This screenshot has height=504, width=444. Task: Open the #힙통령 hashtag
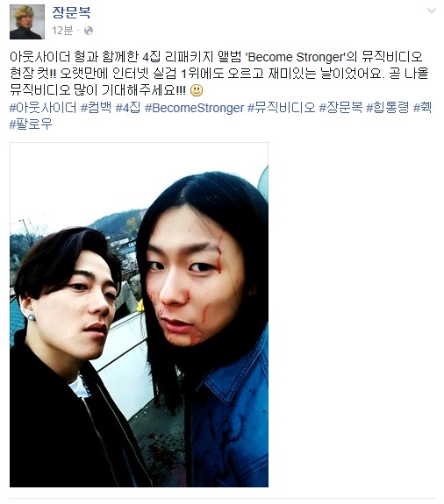coord(387,107)
